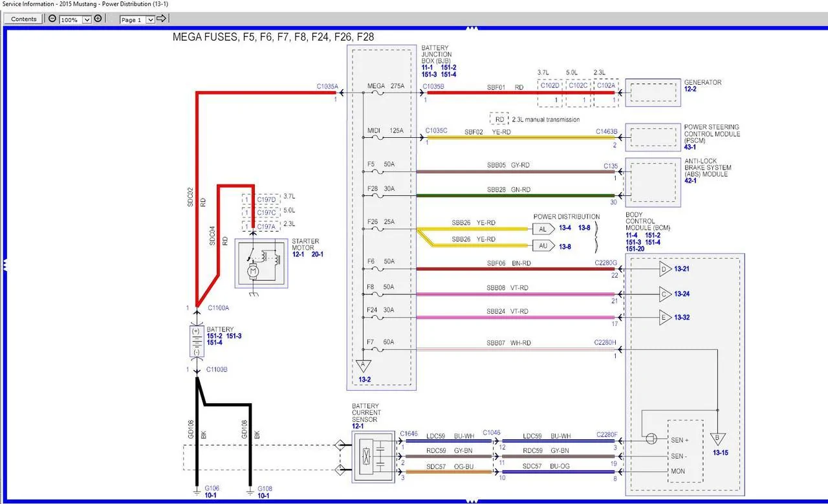Click ground label G106
The image size is (828, 504).
(212, 488)
